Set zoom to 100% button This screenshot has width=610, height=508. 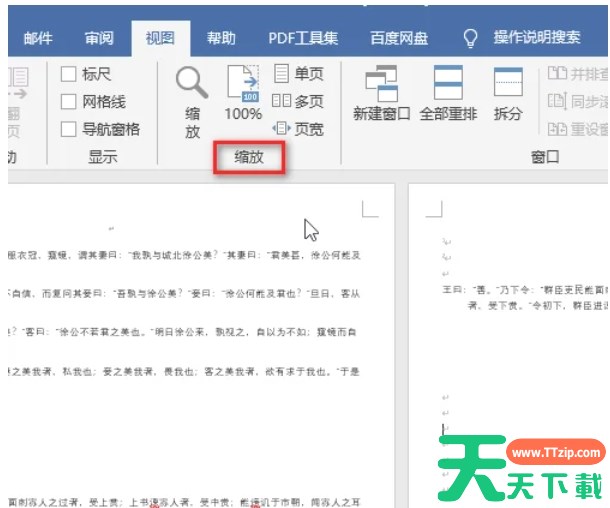coord(244,93)
